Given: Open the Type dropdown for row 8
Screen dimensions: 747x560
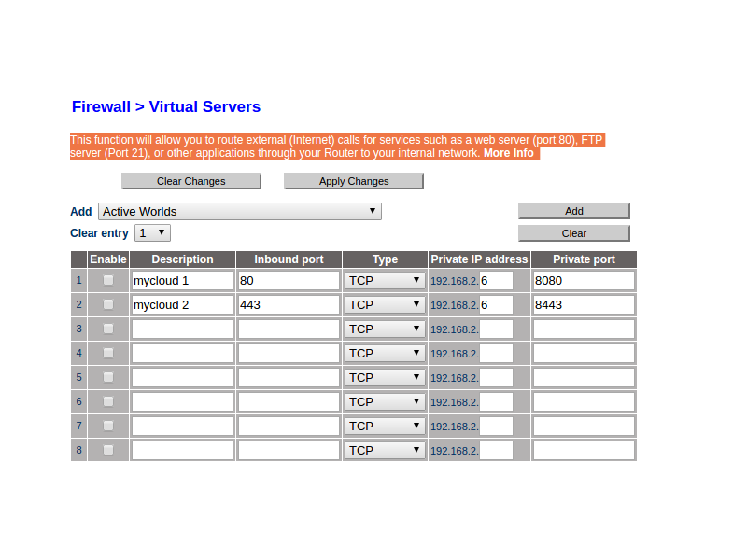Looking at the screenshot, I should 385,451.
